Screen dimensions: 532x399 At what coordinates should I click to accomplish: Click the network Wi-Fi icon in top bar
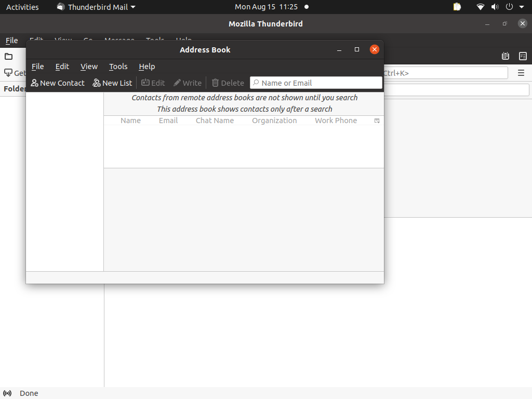point(481,7)
